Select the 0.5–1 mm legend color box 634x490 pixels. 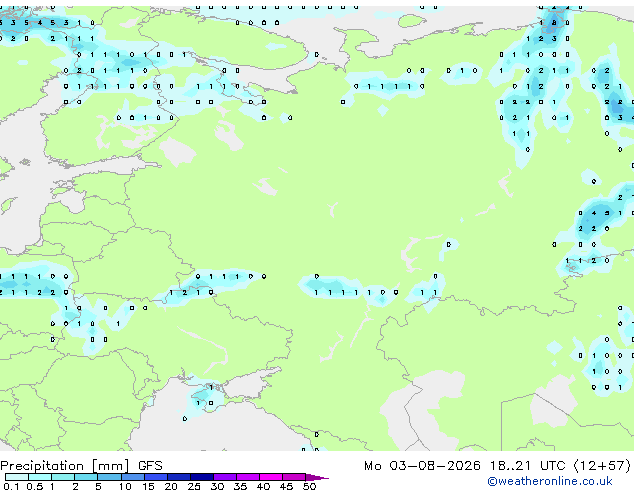40,477
